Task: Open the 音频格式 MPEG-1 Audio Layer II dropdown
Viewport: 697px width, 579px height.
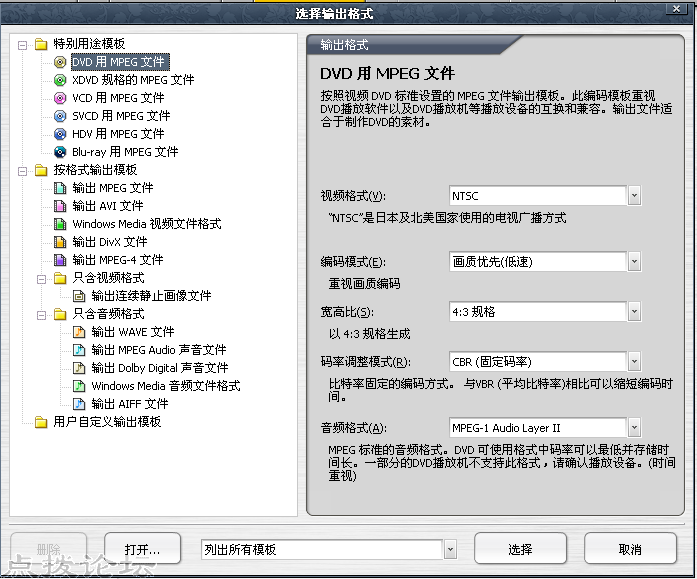Action: tap(634, 428)
